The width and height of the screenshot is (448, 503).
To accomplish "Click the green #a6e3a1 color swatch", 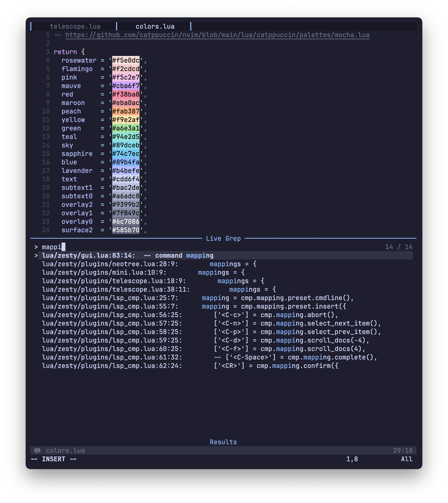I will [126, 128].
